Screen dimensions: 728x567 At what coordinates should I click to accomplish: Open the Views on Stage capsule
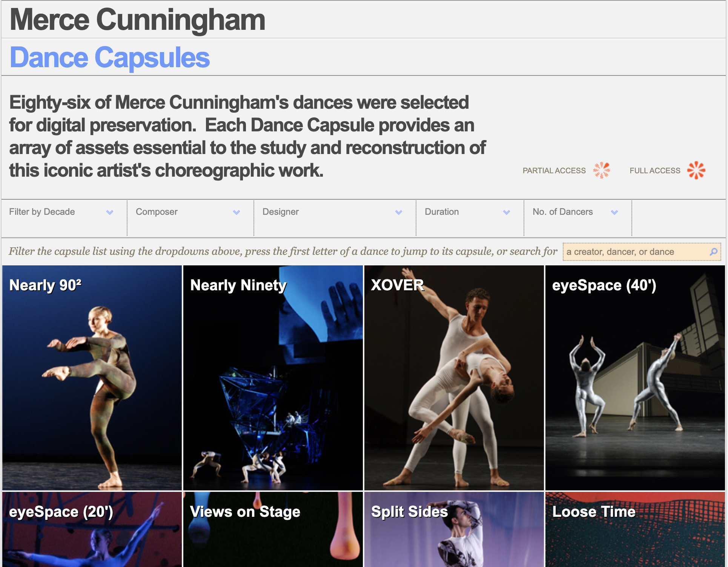273,529
